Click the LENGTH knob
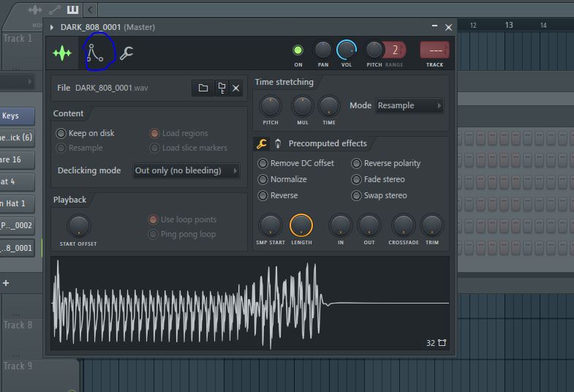The height and width of the screenshot is (392, 574). coord(301,225)
